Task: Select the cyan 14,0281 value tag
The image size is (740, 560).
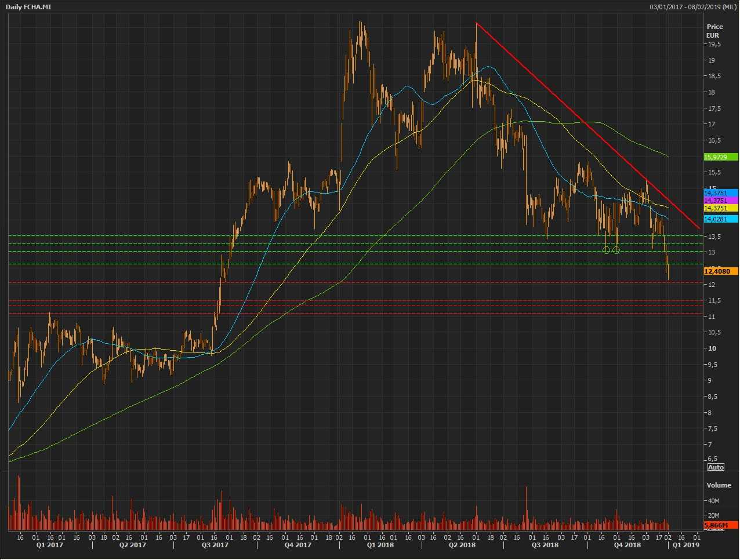Action: (721, 219)
